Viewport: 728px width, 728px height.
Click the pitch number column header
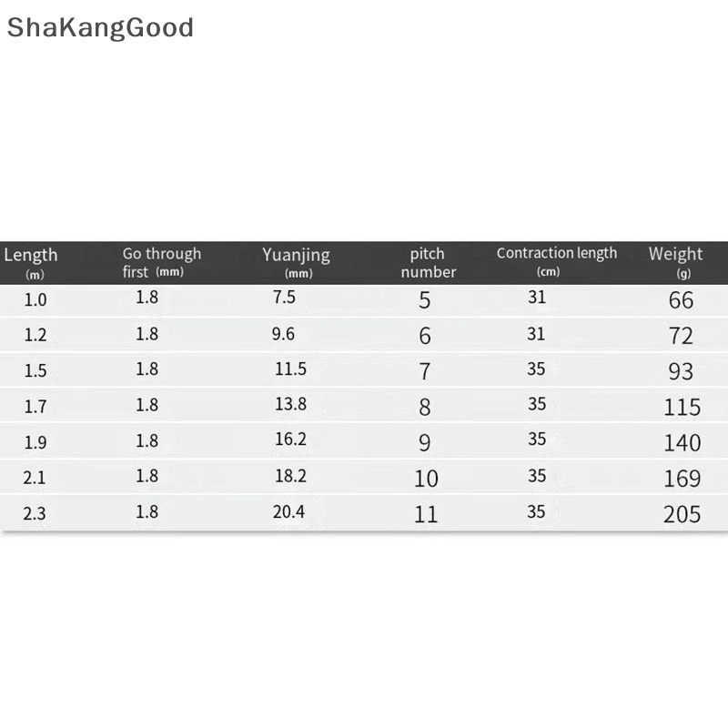[x=428, y=263]
